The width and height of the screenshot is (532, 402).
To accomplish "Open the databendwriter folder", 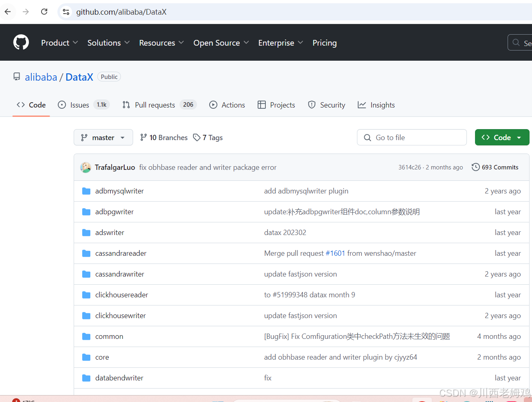I will pos(119,378).
